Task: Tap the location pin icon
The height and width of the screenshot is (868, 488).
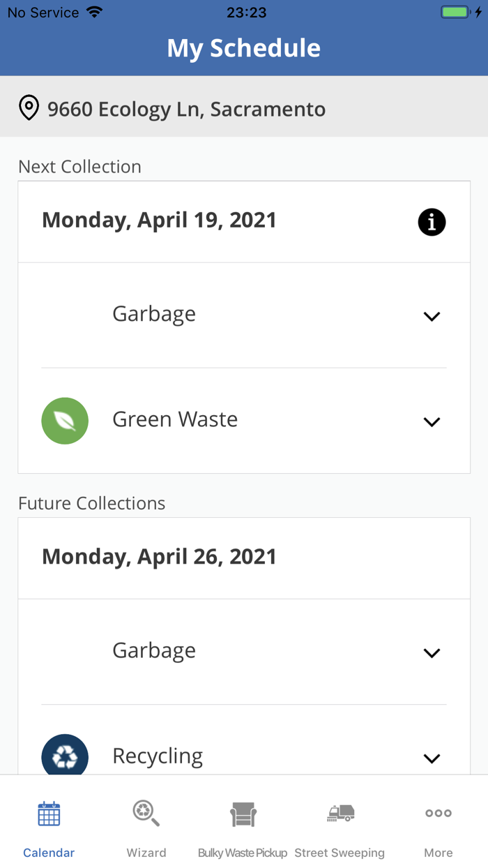Action: [x=29, y=108]
